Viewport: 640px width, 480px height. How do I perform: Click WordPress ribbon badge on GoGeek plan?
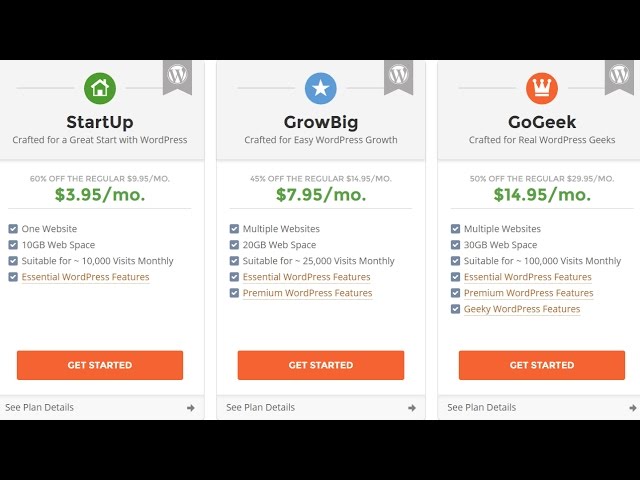[x=619, y=76]
